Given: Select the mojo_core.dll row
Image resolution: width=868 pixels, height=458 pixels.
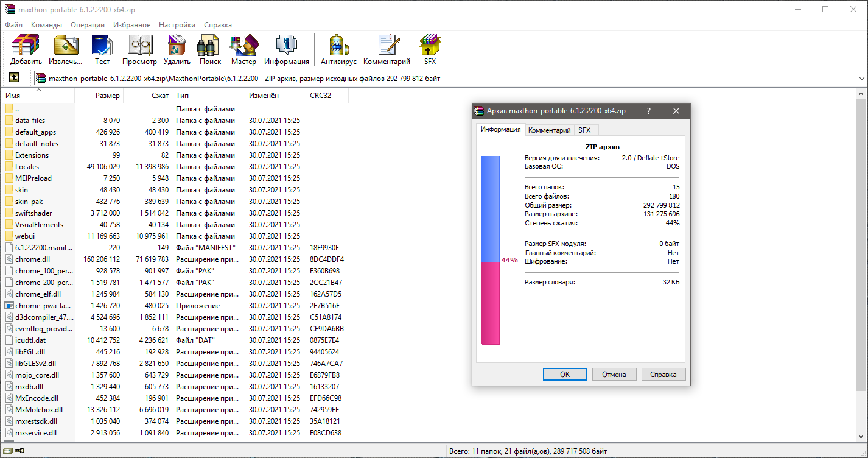Looking at the screenshot, I should [x=175, y=375].
